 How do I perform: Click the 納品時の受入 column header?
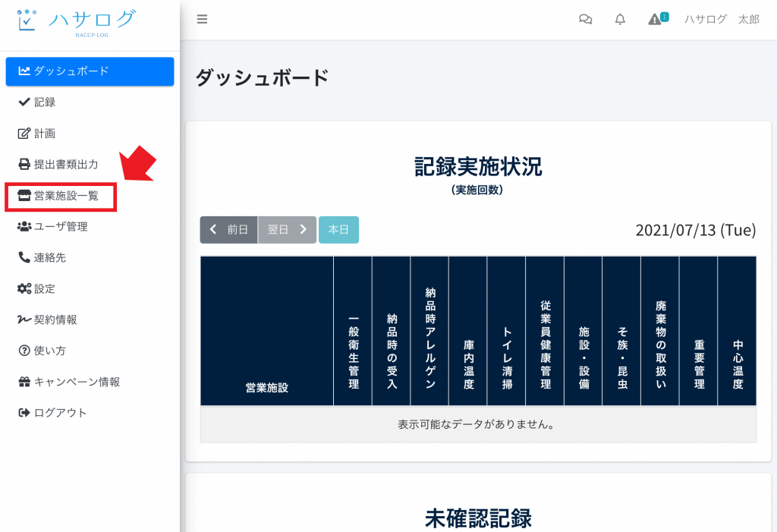pyautogui.click(x=392, y=331)
